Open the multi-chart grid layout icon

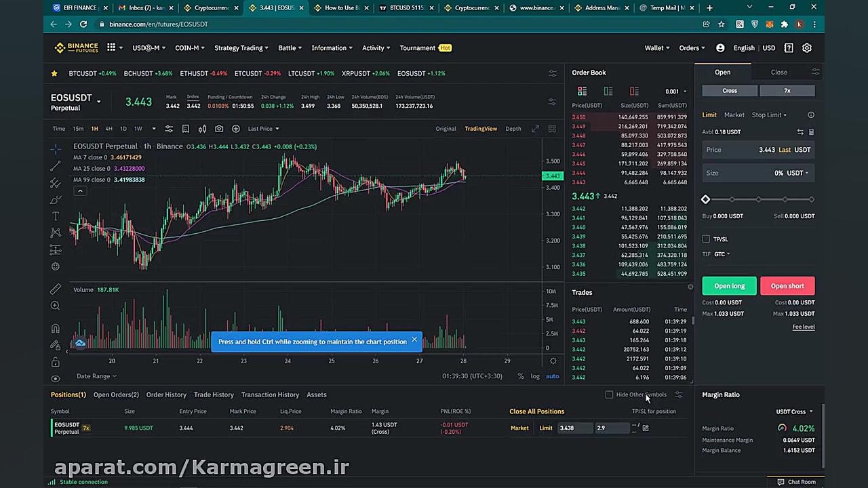(552, 129)
